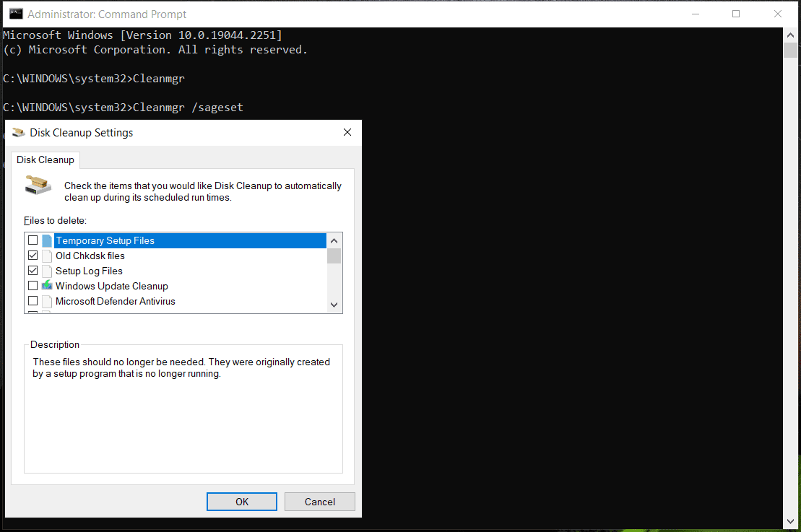Close the Command Prompt window
801x532 pixels.
777,14
